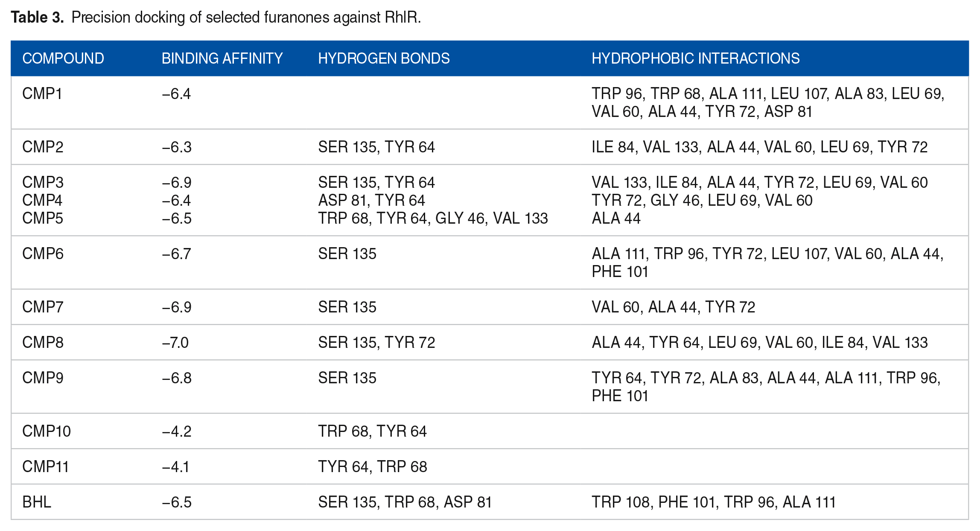
Task: Select CMP6 hydrogen bond SER 135
Action: coord(347,254)
